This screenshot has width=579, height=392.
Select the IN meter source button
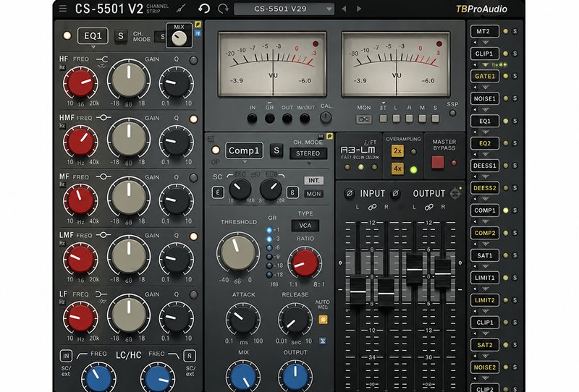pos(252,119)
